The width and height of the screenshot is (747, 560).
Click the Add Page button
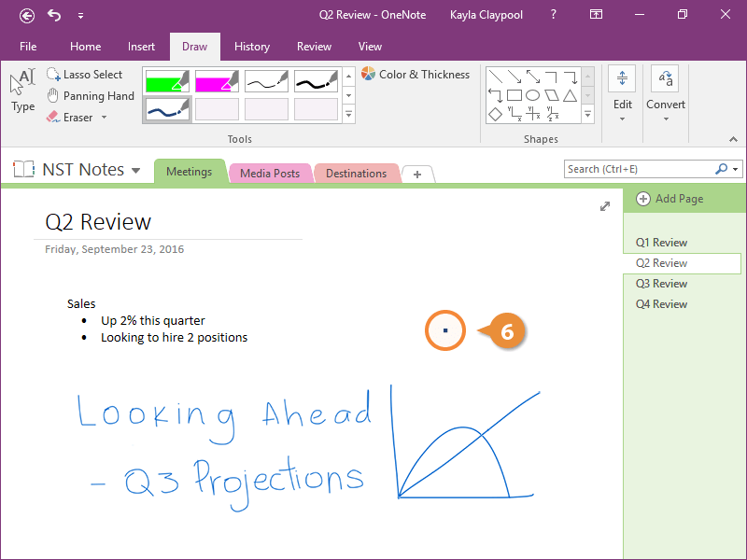670,199
